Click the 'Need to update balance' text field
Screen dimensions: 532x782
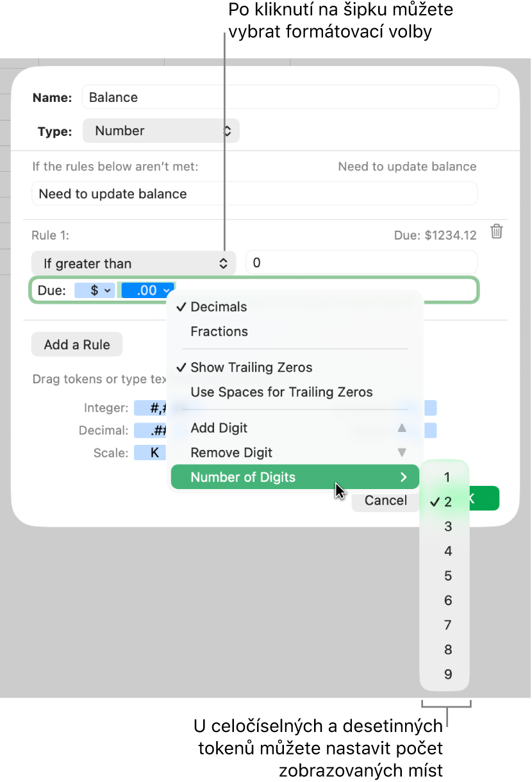coord(254,194)
